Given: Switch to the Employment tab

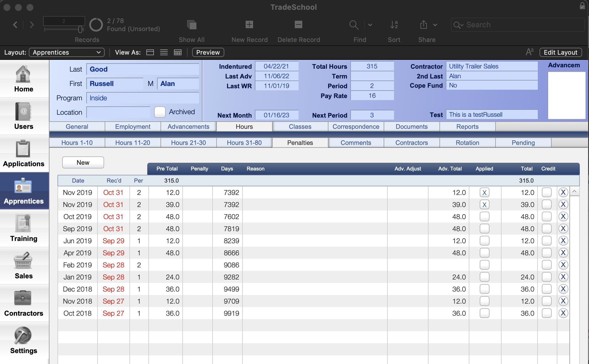Looking at the screenshot, I should [x=133, y=127].
